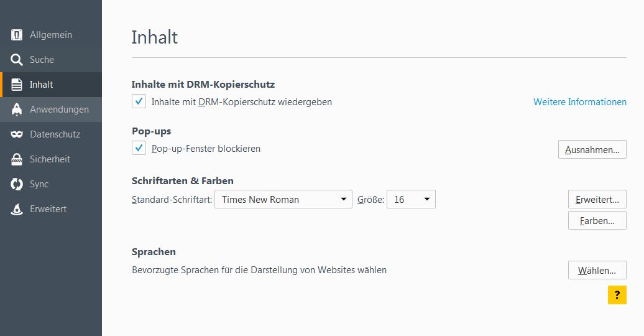Click the Erweitert wizard hat icon
The image size is (644, 336).
17,209
